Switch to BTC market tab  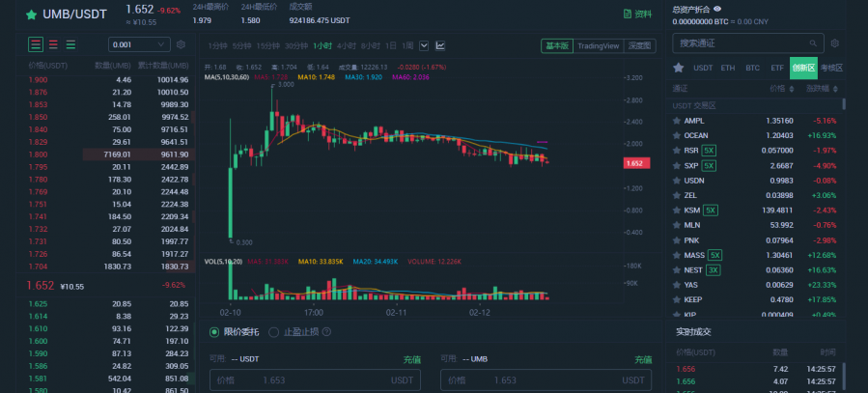tap(752, 69)
